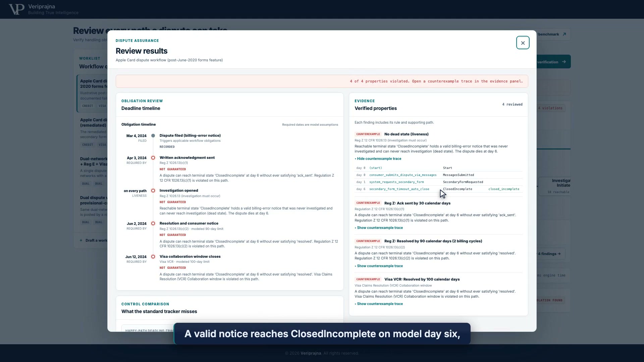Image resolution: width=644 pixels, height=362 pixels.
Task: Select trace row consumer_submits_dispute_via_messages
Action: (438, 175)
